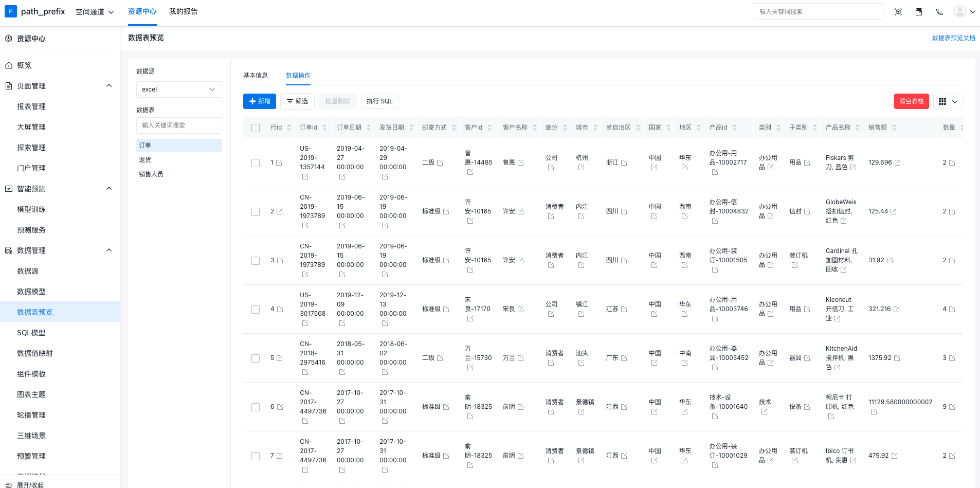980x488 pixels.
Task: Edit the 行id cell of row 6
Action: (x=280, y=407)
